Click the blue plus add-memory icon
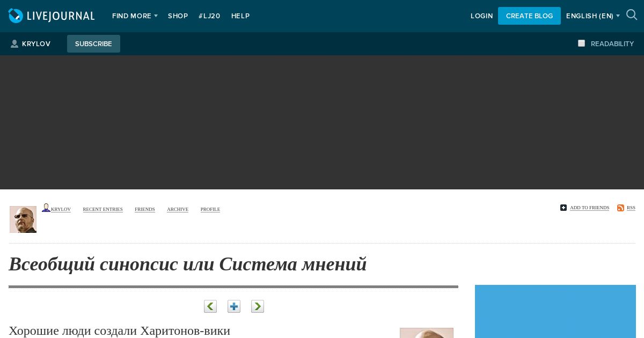 234,306
